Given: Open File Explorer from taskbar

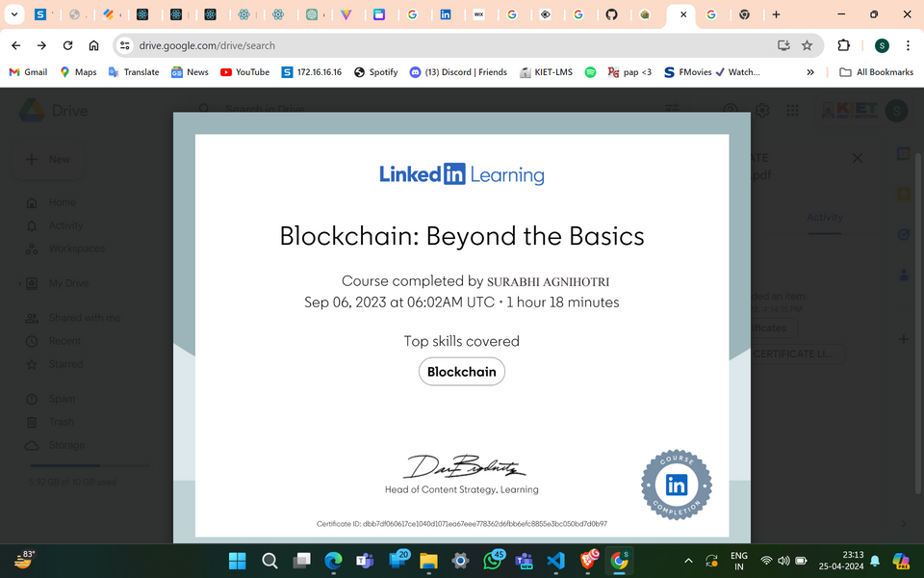Looking at the screenshot, I should [x=428, y=561].
